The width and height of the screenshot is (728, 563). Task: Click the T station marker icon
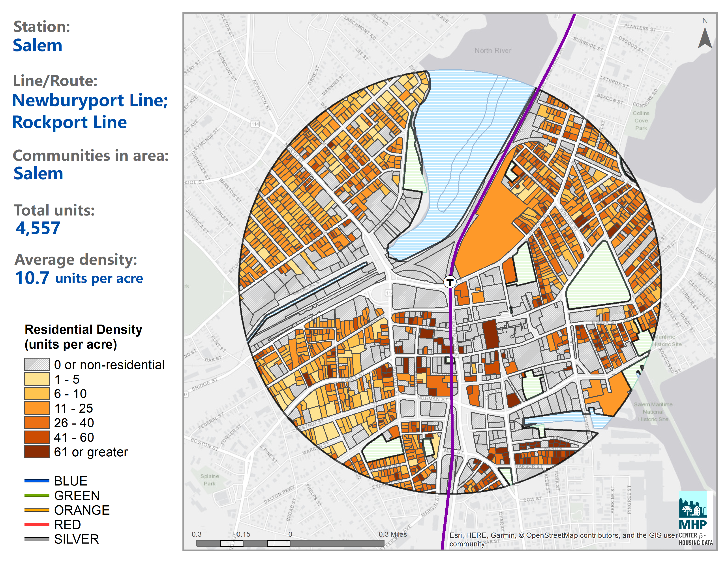[450, 282]
